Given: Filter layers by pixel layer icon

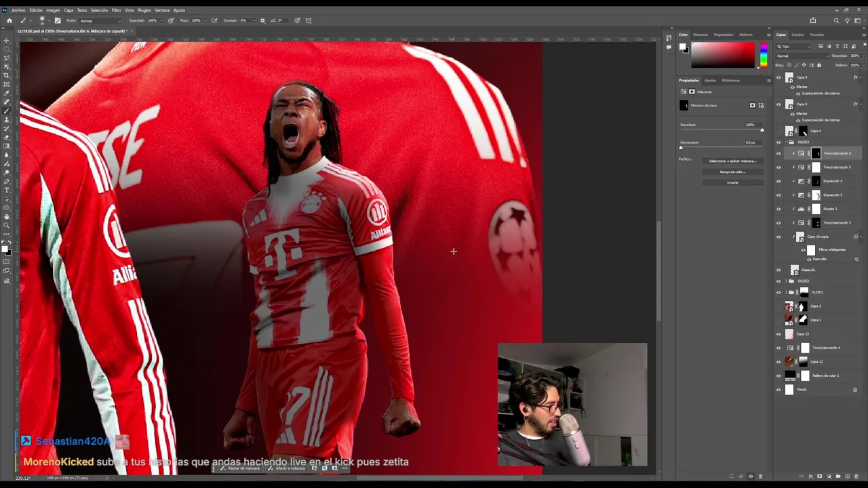Looking at the screenshot, I should tap(821, 46).
